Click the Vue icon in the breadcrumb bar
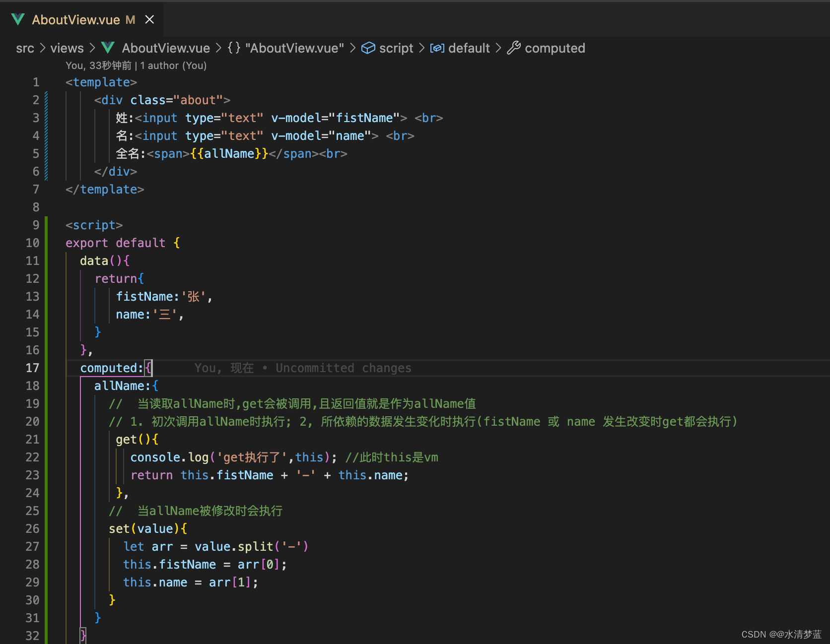Viewport: 830px width, 644px height. pos(108,48)
